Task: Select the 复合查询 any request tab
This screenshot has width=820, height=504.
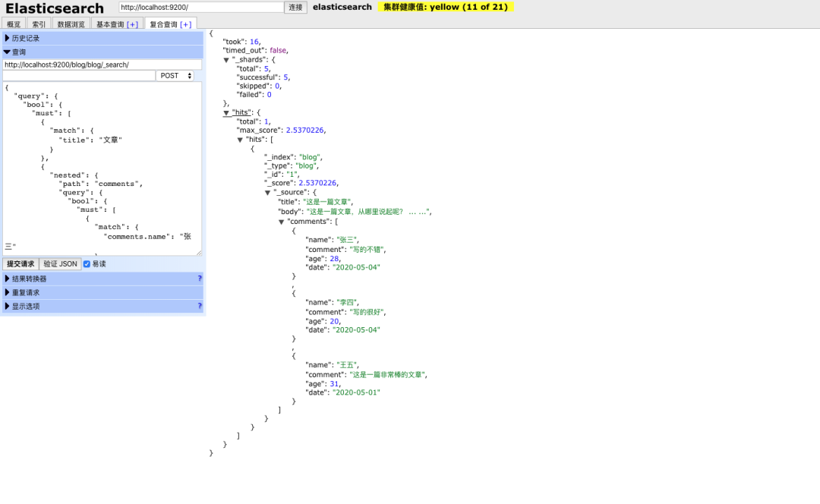Action: click(164, 24)
